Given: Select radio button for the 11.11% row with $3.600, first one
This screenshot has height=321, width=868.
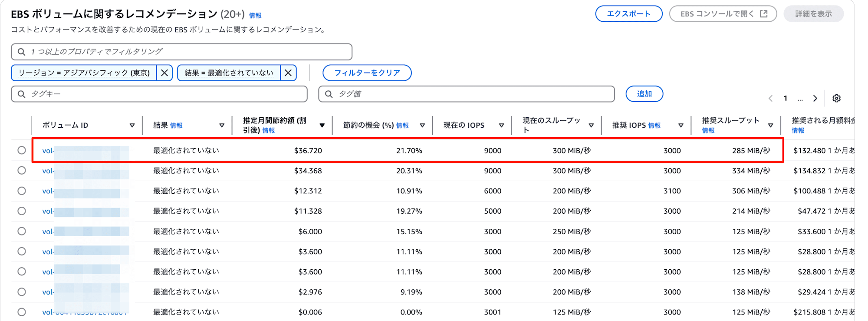Looking at the screenshot, I should (x=22, y=251).
